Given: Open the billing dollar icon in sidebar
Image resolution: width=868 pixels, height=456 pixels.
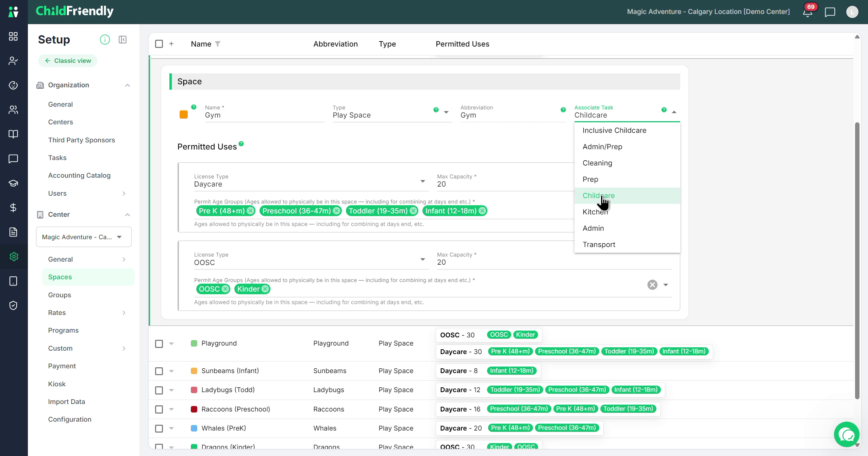Looking at the screenshot, I should [x=13, y=208].
